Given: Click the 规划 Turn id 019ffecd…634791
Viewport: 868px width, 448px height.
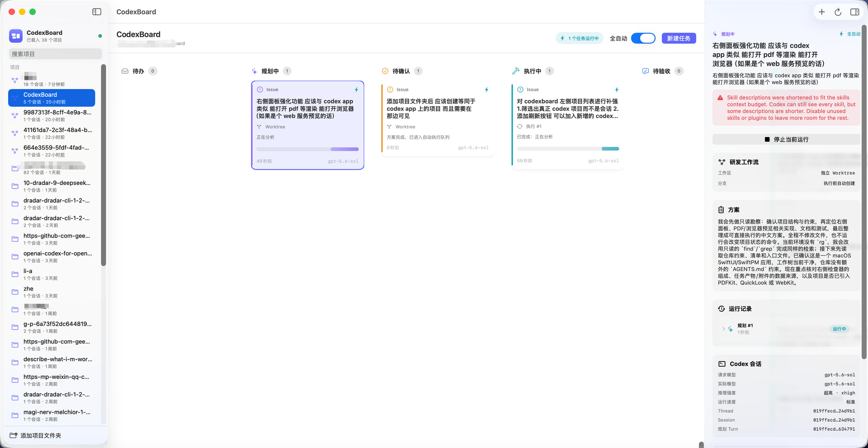Looking at the screenshot, I should (834, 429).
